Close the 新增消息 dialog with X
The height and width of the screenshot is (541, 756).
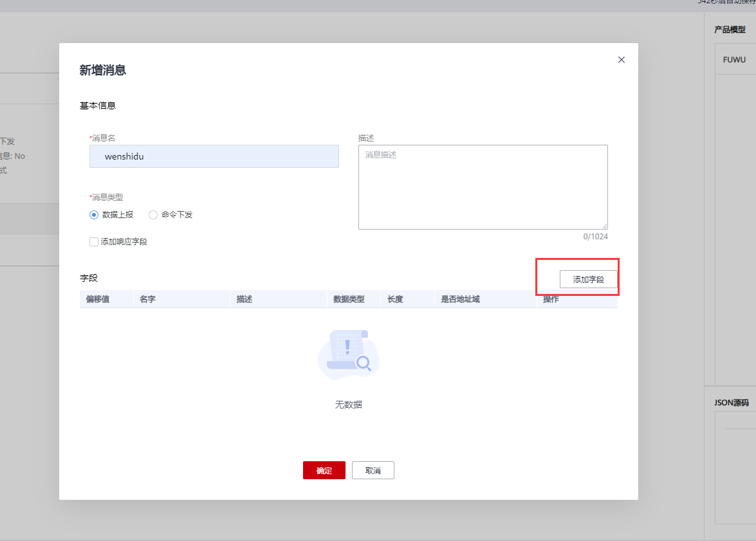621,60
